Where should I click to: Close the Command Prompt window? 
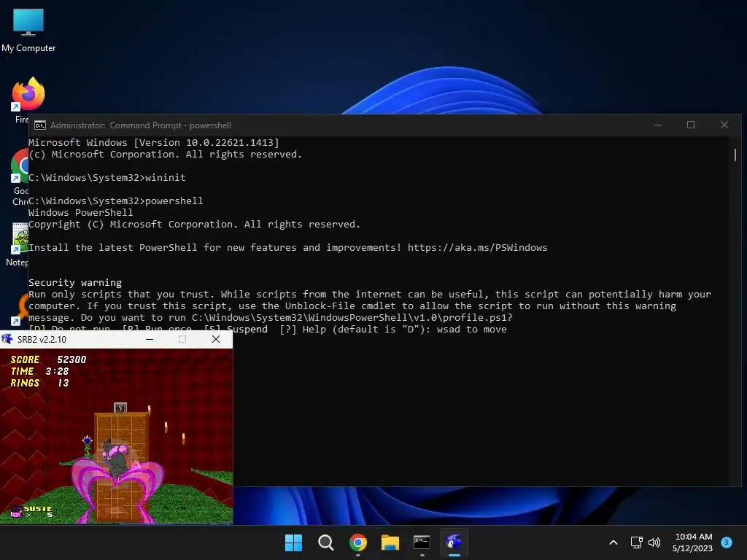[724, 125]
